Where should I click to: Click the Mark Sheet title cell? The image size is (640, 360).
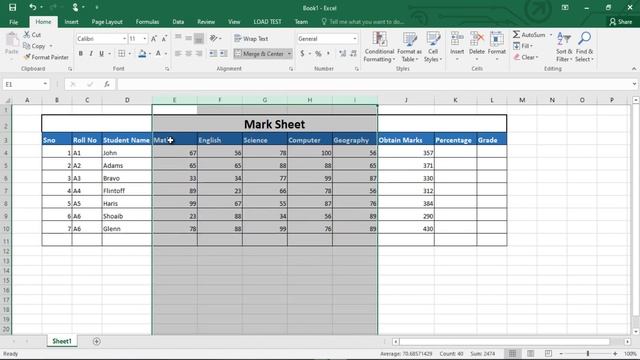point(274,124)
